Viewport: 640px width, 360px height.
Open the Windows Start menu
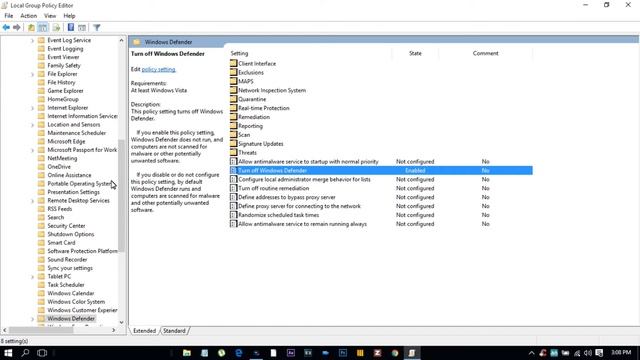pos(8,353)
